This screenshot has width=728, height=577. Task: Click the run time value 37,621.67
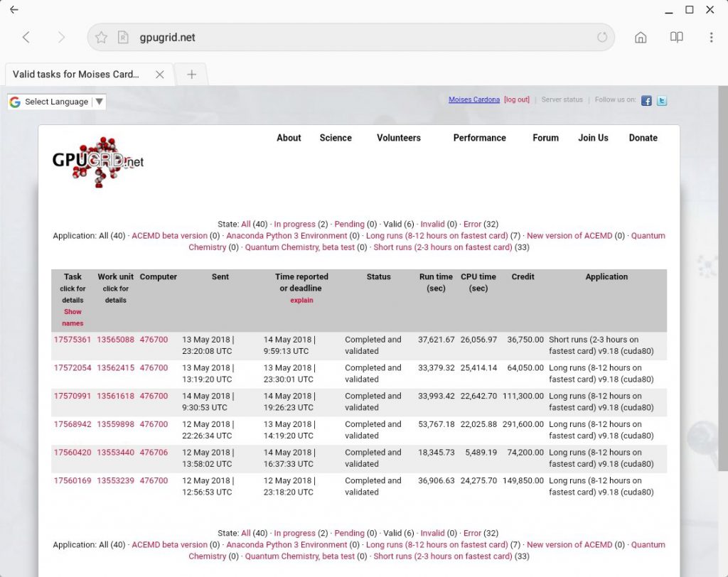(436, 340)
